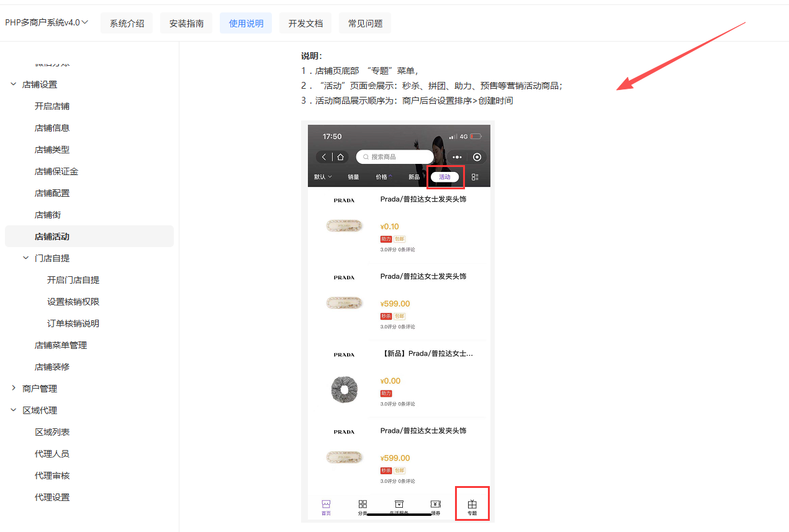This screenshot has width=789, height=532.
Task: Go to 店铺保证金 in sidebar
Action: pyautogui.click(x=56, y=171)
